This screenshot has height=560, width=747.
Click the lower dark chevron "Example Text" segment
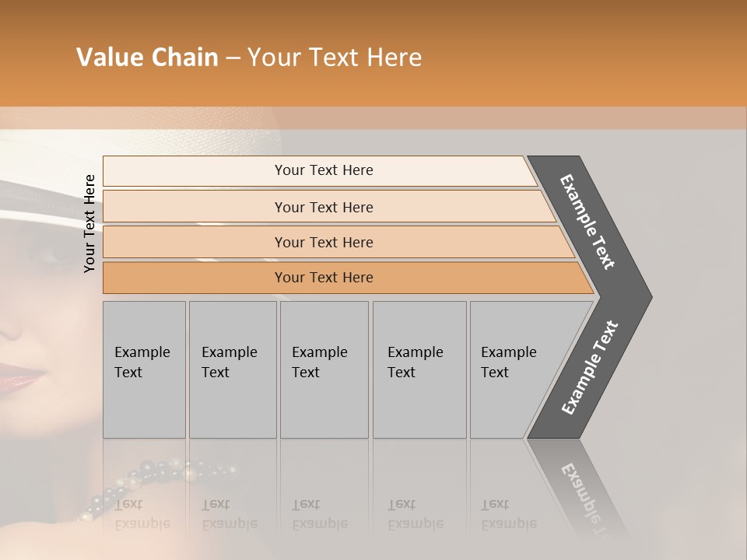pyautogui.click(x=590, y=367)
